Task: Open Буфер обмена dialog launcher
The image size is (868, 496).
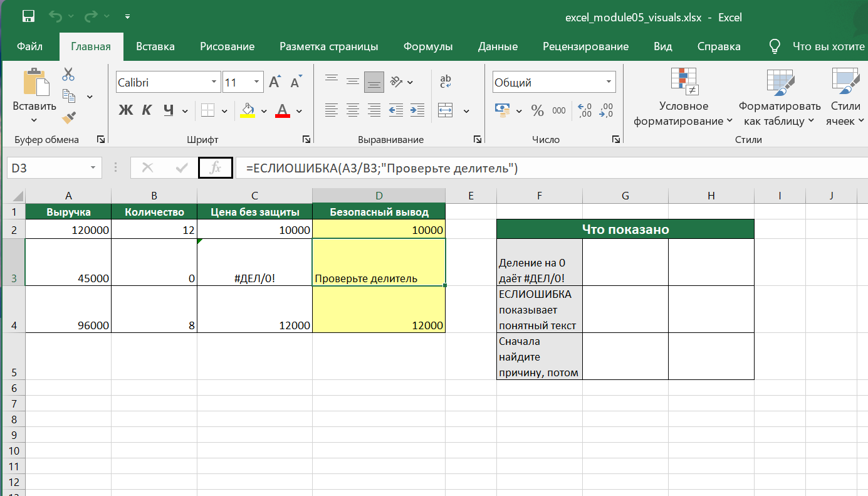Action: click(100, 139)
